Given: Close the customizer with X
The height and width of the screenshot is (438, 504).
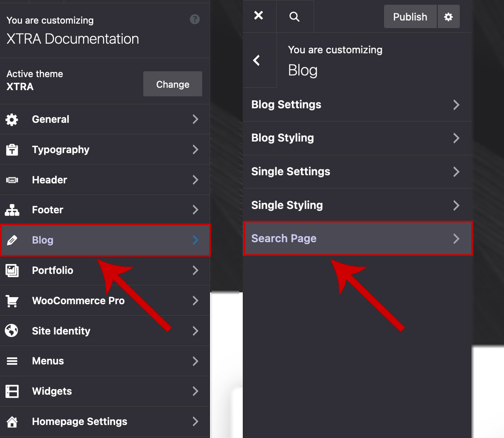Looking at the screenshot, I should [258, 15].
